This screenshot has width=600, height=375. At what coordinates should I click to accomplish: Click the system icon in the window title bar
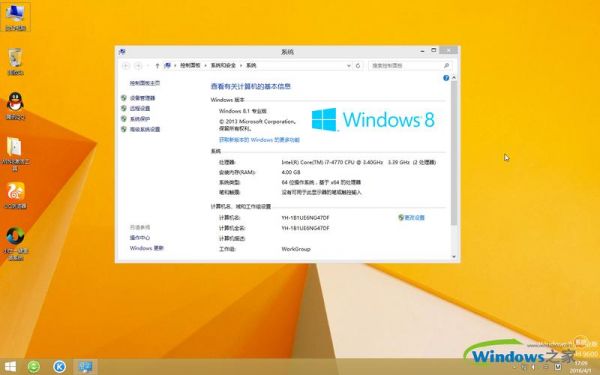122,51
